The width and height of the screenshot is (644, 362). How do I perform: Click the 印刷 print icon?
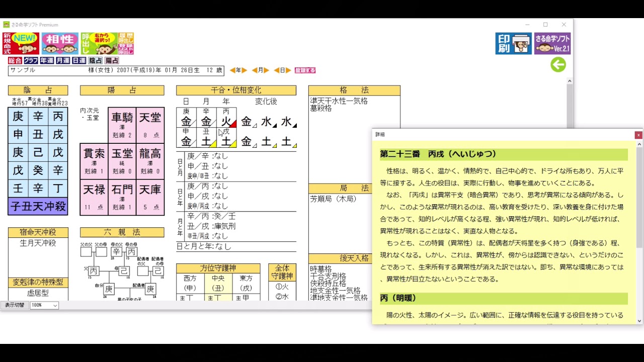coord(513,43)
